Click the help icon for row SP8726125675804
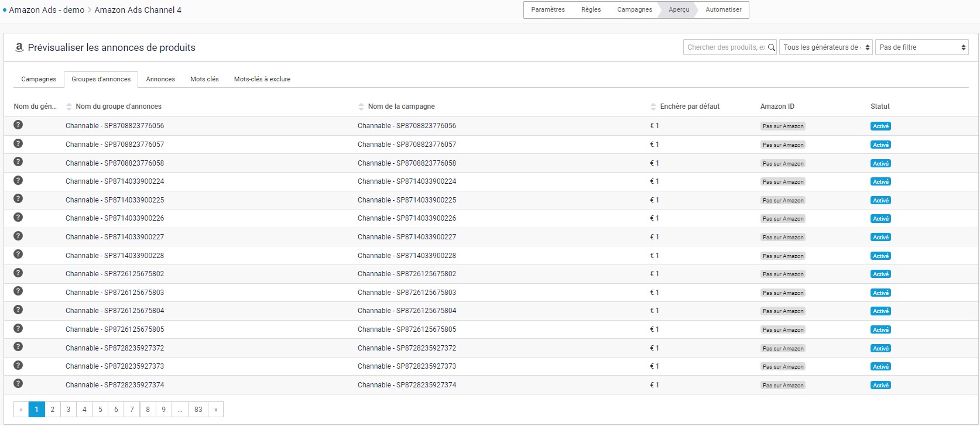This screenshot has width=980, height=426. pyautogui.click(x=18, y=310)
